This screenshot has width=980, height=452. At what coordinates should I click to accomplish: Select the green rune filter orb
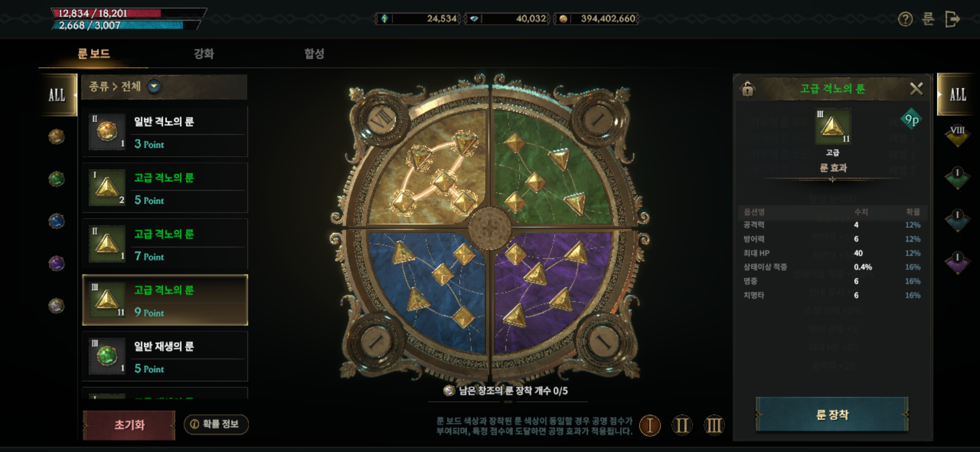point(56,179)
